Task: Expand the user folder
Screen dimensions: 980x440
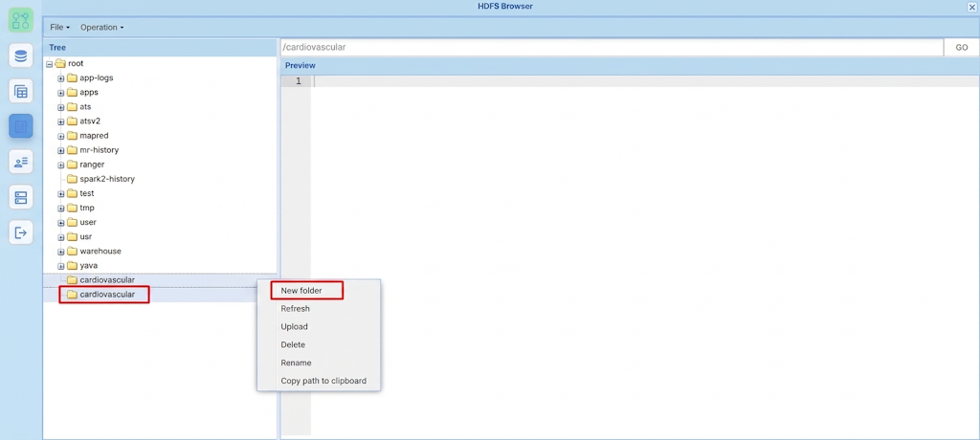Action: coord(61,223)
